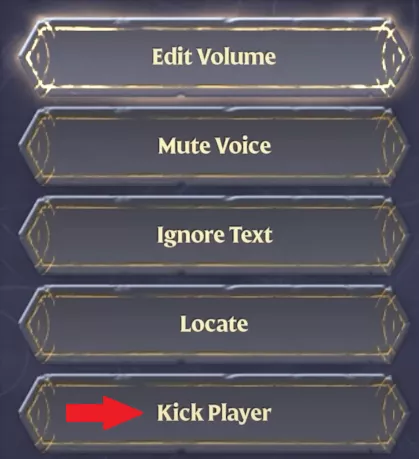Select Mute Voice option
This screenshot has width=419, height=459.
(x=213, y=146)
